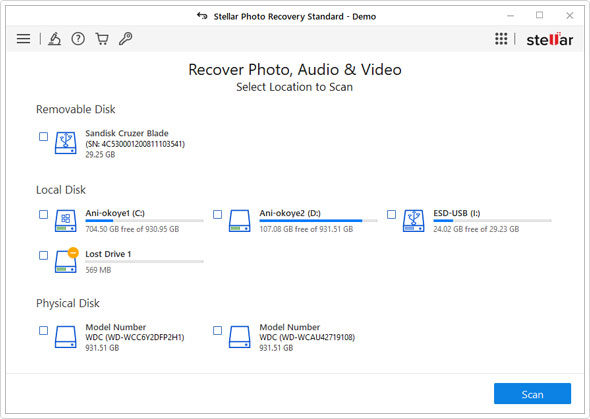The height and width of the screenshot is (419, 590).
Task: Click the 'Lost Drive 1' label
Action: 108,254
